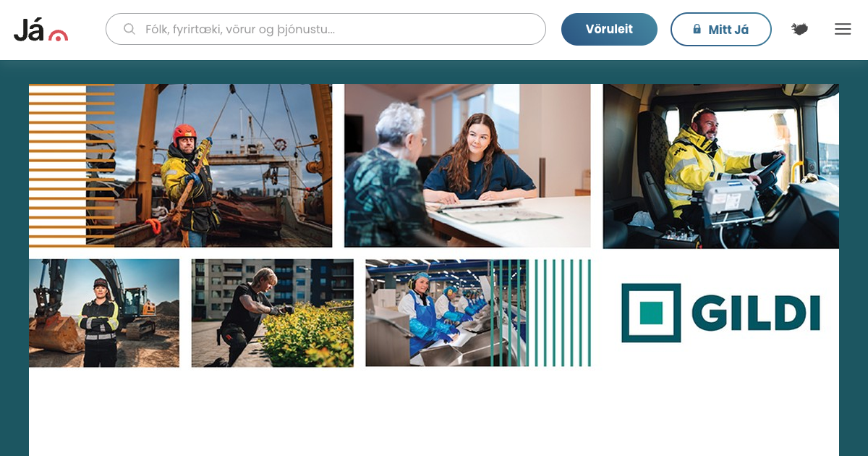Select the gardener trimming hedge photo

(x=273, y=313)
